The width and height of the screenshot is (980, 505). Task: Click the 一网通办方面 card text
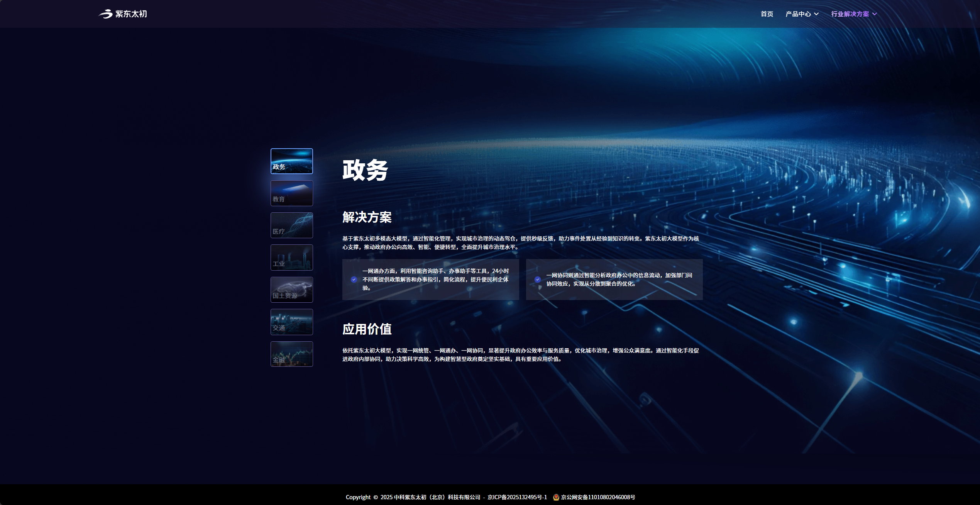tap(436, 280)
